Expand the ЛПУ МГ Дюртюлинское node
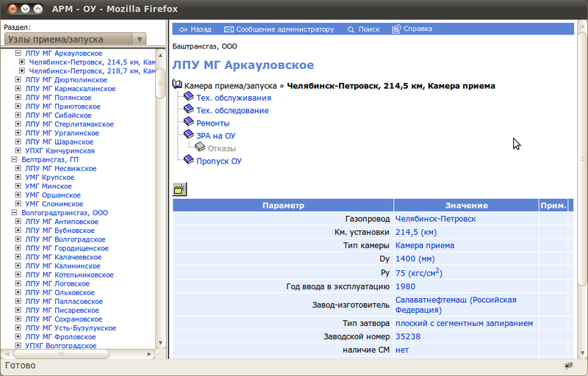The image size is (588, 376). (x=18, y=80)
